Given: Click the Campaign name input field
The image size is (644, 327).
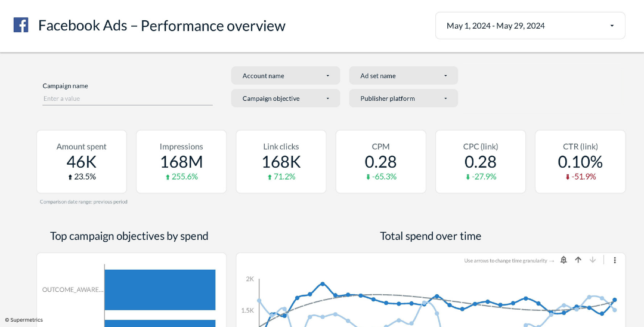Looking at the screenshot, I should tap(127, 99).
